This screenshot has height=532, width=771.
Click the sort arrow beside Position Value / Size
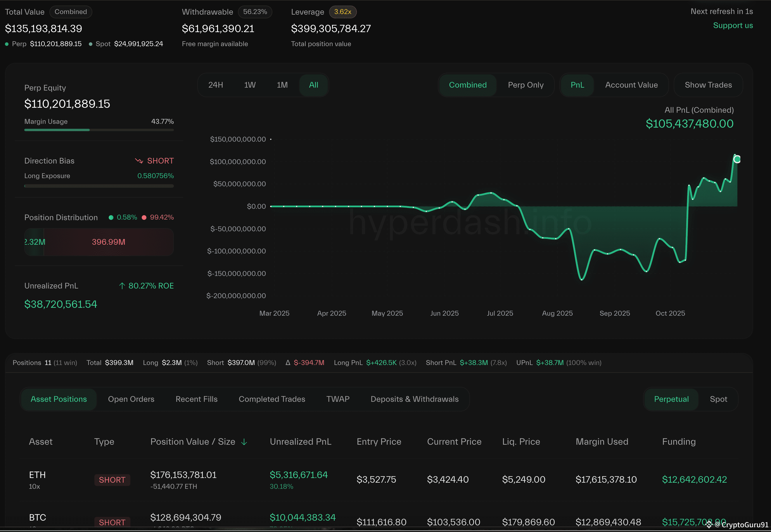click(244, 442)
